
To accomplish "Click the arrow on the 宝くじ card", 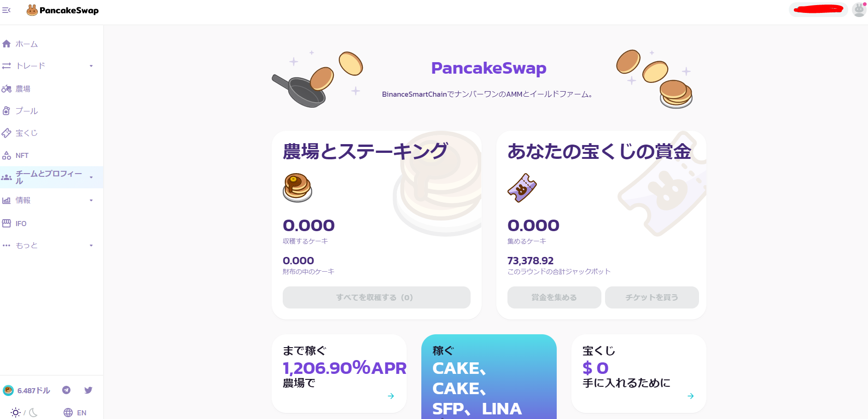I will [690, 396].
